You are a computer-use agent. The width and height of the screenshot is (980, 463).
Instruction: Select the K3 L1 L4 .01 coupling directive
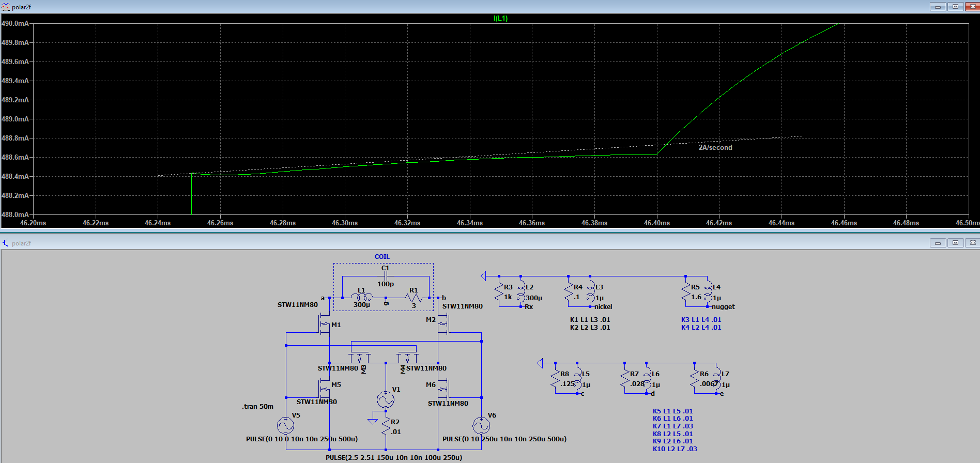[701, 320]
